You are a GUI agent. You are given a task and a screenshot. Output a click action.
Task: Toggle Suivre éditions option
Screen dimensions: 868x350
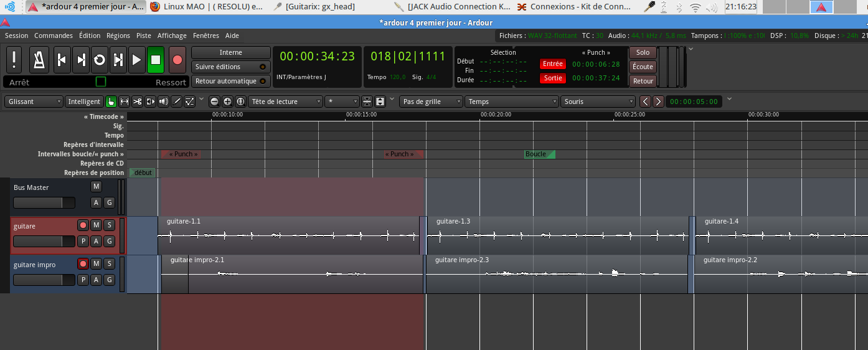230,67
